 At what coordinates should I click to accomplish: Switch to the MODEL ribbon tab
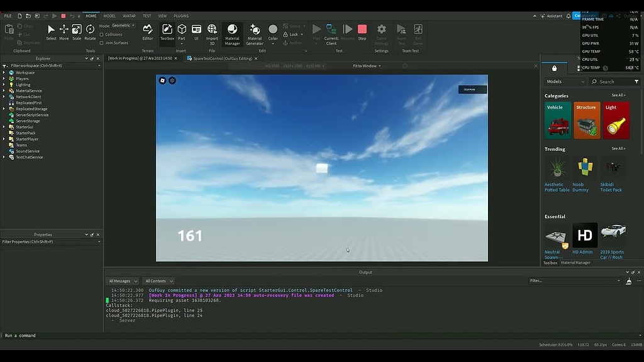tap(109, 16)
